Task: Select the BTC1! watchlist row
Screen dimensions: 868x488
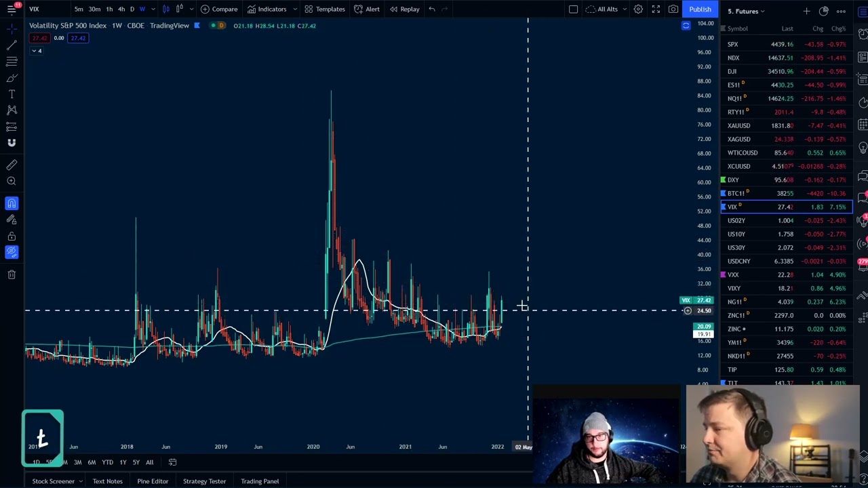Action: 787,193
